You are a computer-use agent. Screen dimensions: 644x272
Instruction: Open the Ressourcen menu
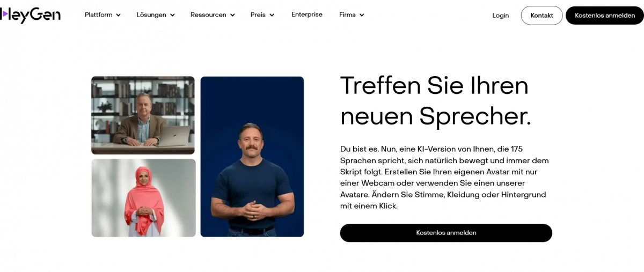(213, 15)
